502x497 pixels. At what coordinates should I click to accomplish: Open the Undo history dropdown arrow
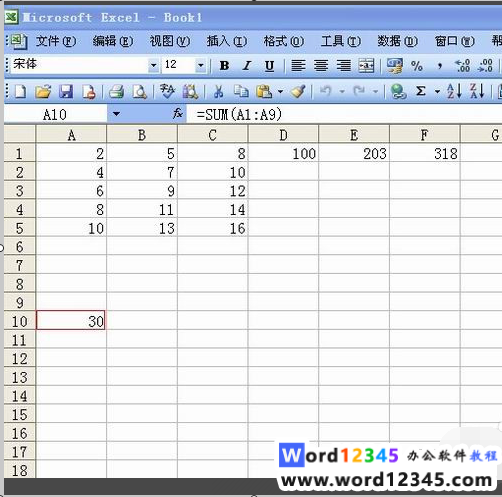click(342, 91)
